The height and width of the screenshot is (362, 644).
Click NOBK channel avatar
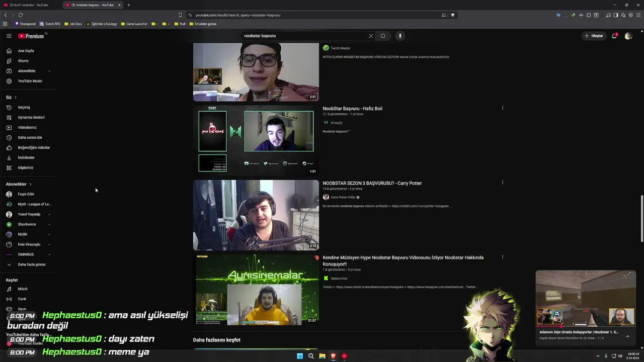[9, 234]
